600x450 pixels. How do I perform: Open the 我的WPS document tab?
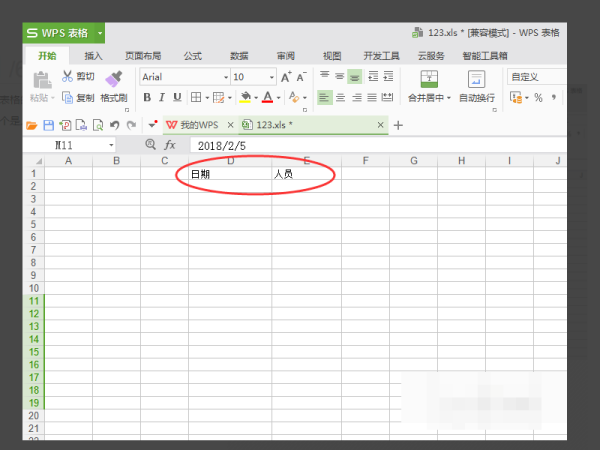[x=199, y=125]
